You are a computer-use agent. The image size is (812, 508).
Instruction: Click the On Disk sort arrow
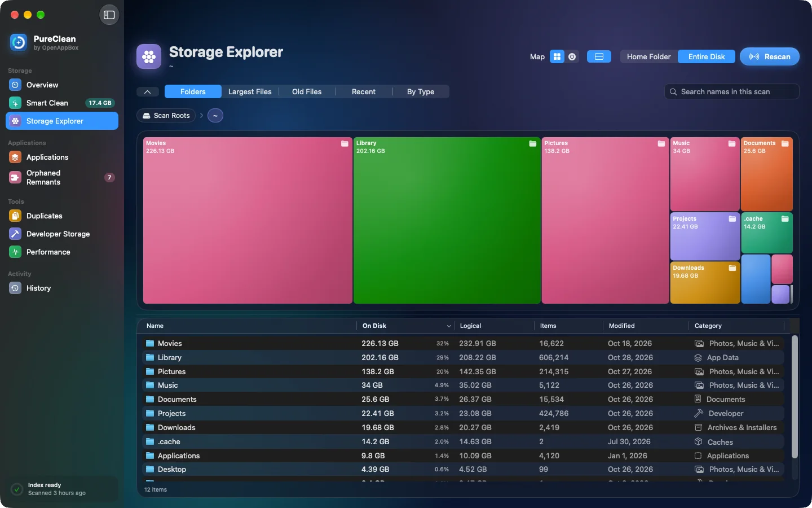click(449, 326)
